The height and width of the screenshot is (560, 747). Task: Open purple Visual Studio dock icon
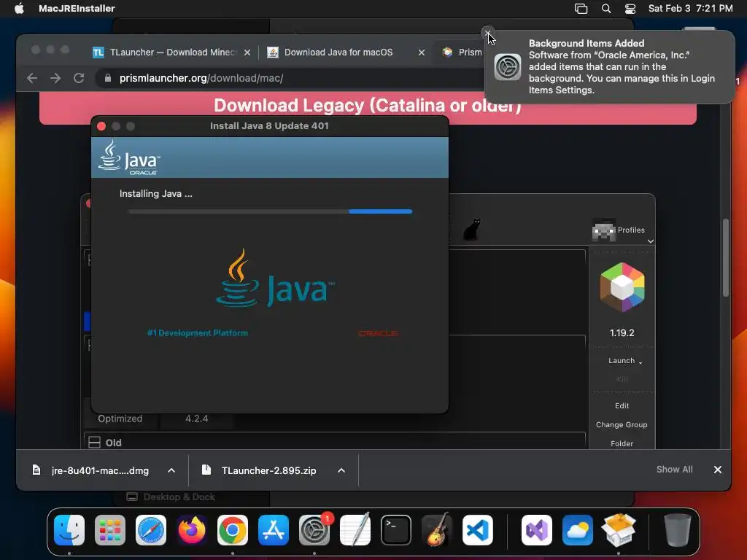537,530
